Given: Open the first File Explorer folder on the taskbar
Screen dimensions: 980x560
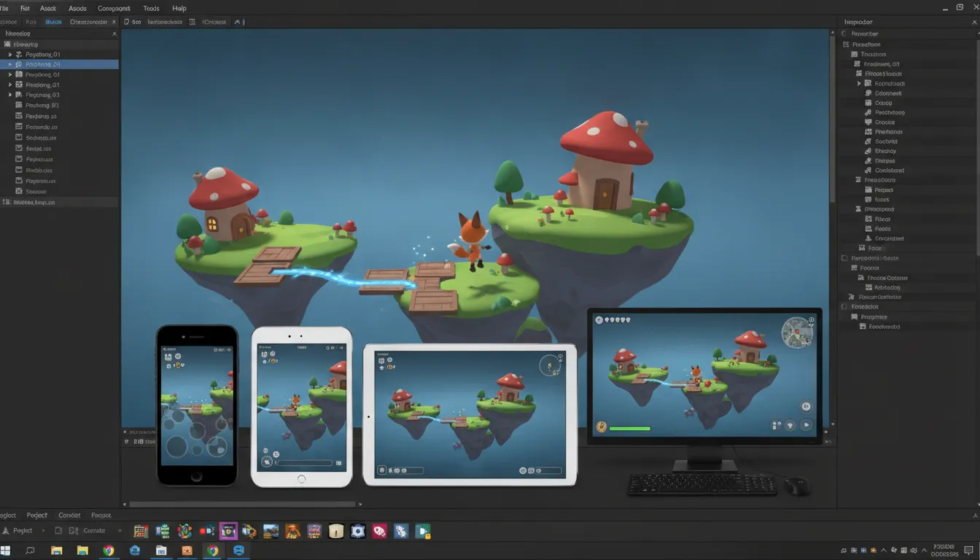Looking at the screenshot, I should [56, 551].
